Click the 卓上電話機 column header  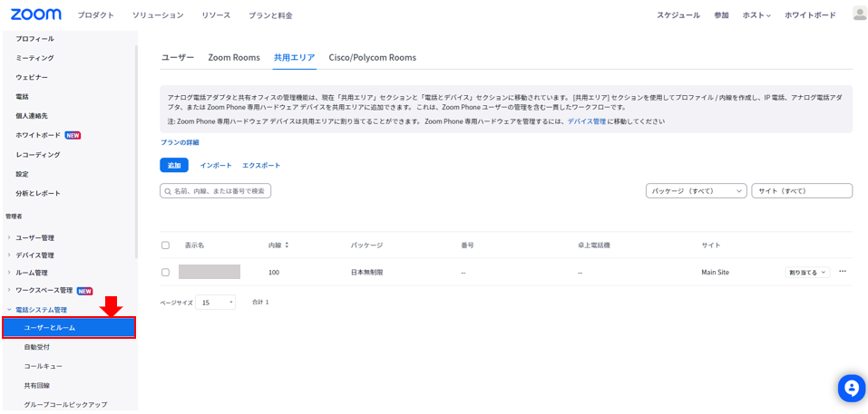click(593, 245)
